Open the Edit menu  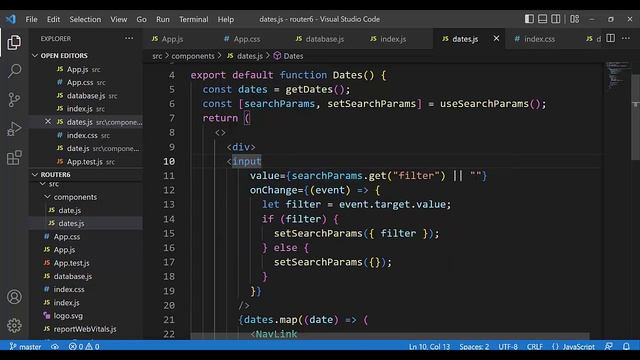point(53,19)
